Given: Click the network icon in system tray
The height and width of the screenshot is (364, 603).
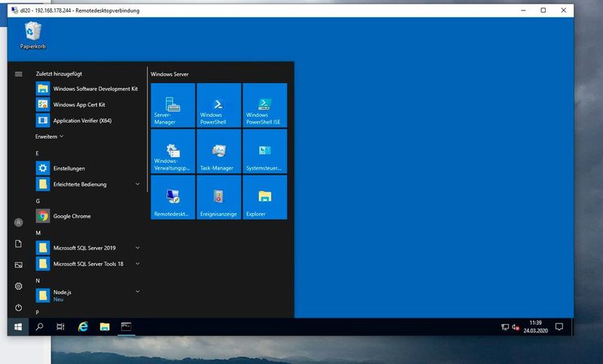Looking at the screenshot, I should coord(505,327).
